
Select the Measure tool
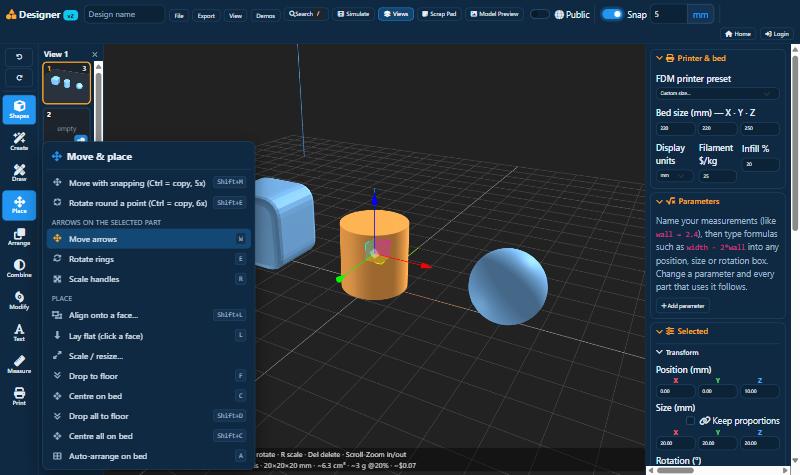click(19, 364)
